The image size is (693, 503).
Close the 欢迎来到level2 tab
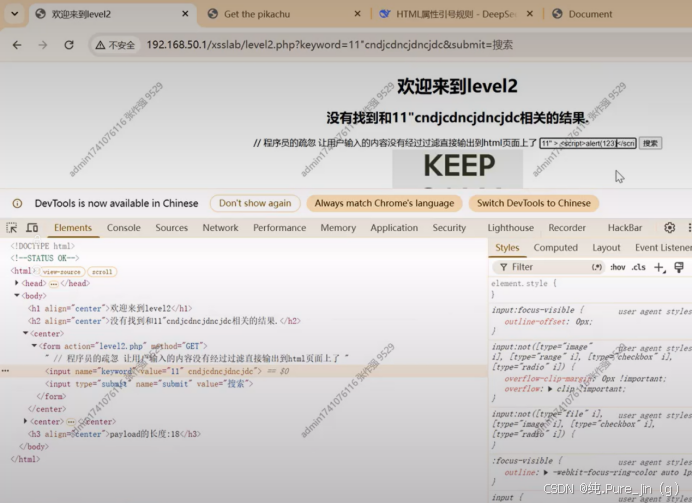point(185,14)
